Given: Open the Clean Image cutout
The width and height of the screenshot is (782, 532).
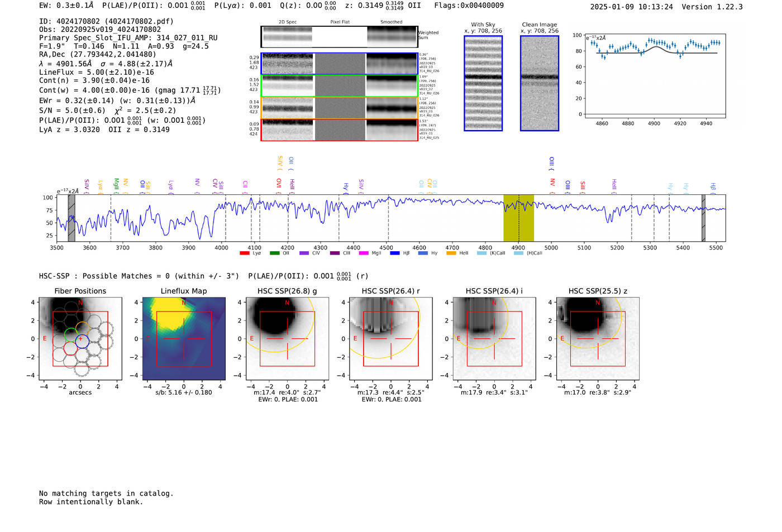Looking at the screenshot, I should 540,83.
